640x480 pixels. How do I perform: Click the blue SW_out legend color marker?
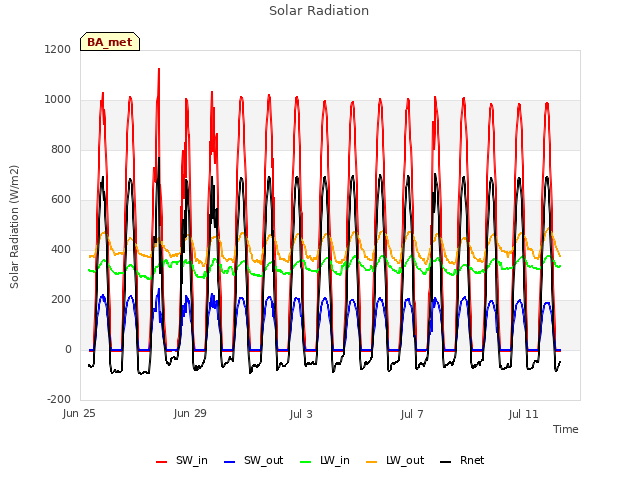[230, 462]
